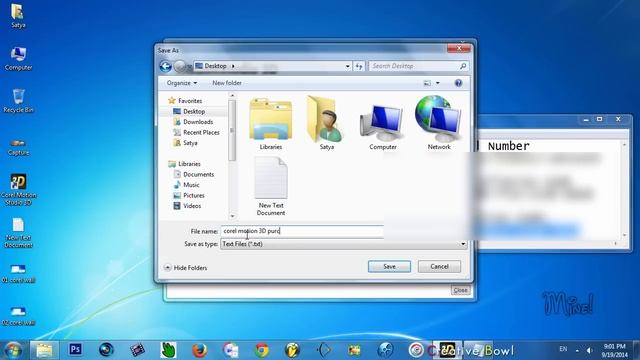Click Notepad window vertical scroll down arrow
The image size is (640, 360).
tap(624, 236)
